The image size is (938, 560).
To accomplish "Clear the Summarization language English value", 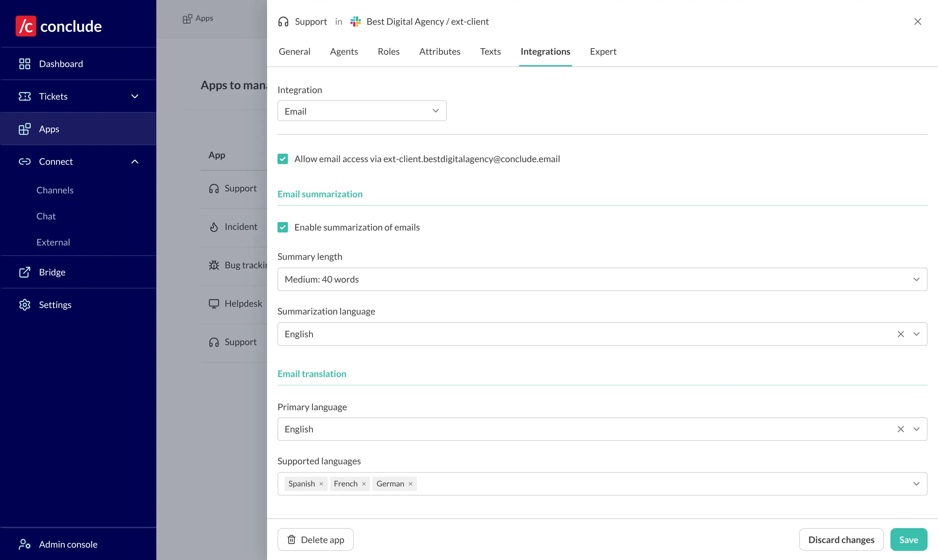I will pyautogui.click(x=901, y=334).
